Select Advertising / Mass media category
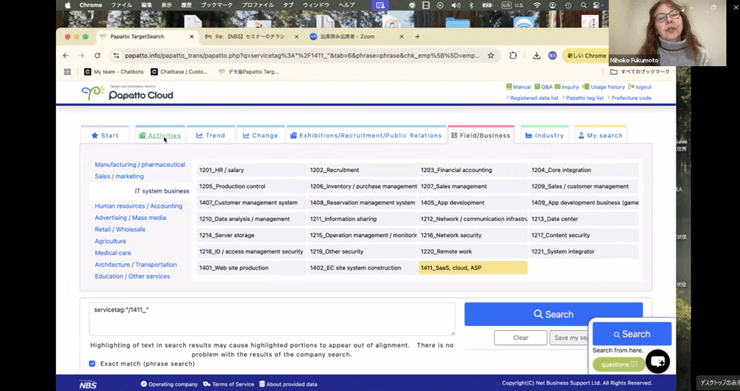This screenshot has height=391, width=740. coord(130,218)
